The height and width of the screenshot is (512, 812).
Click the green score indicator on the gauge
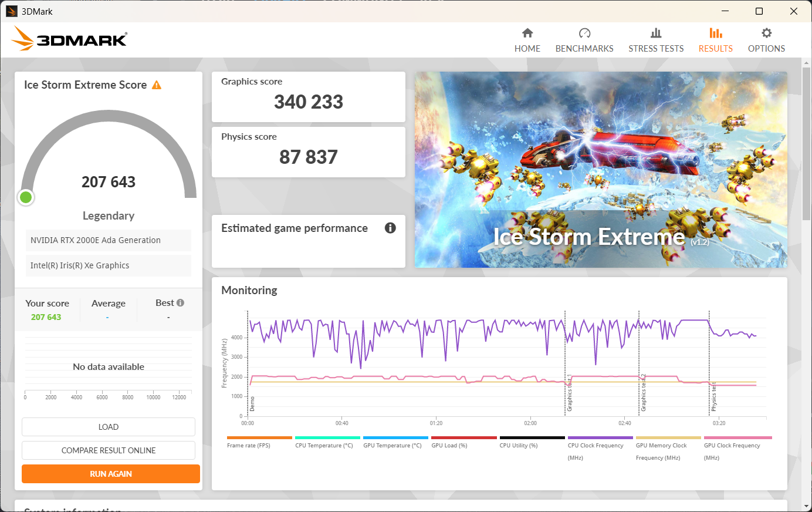[x=26, y=197]
